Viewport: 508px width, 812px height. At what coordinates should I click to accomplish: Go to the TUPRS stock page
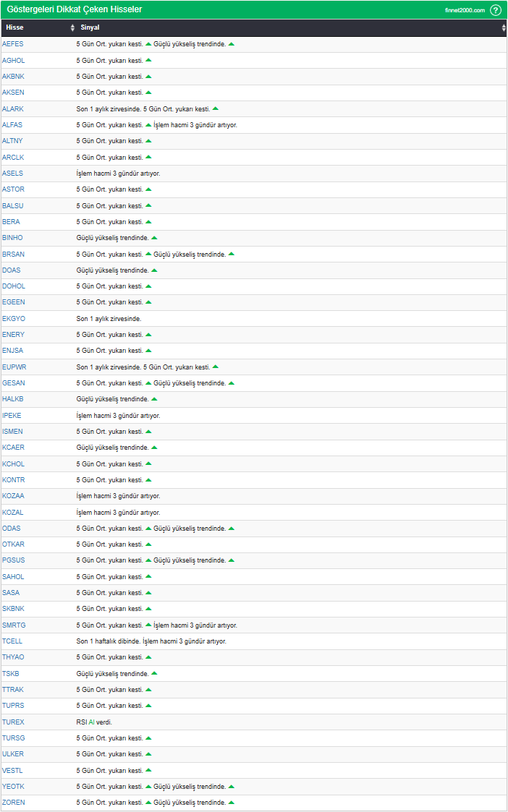[13, 706]
